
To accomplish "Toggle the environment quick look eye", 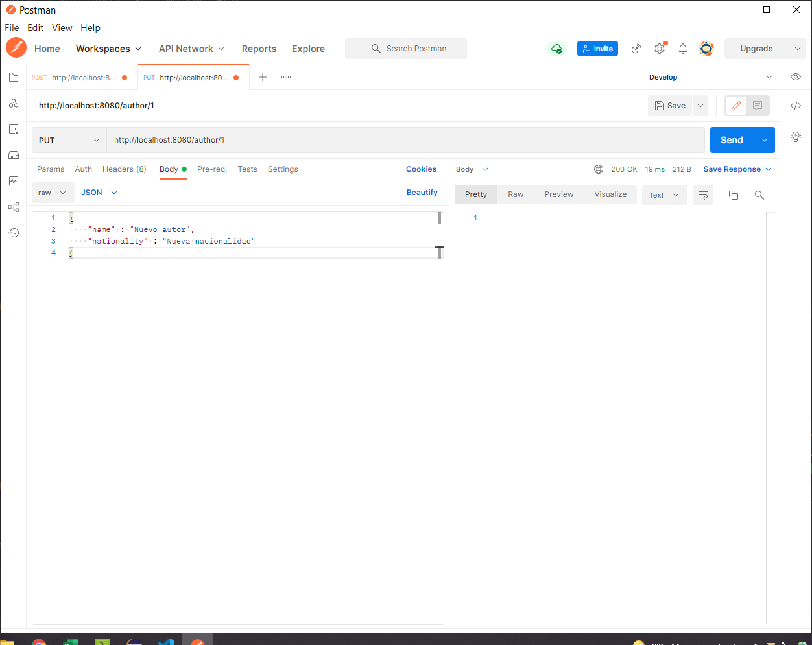I will click(796, 77).
